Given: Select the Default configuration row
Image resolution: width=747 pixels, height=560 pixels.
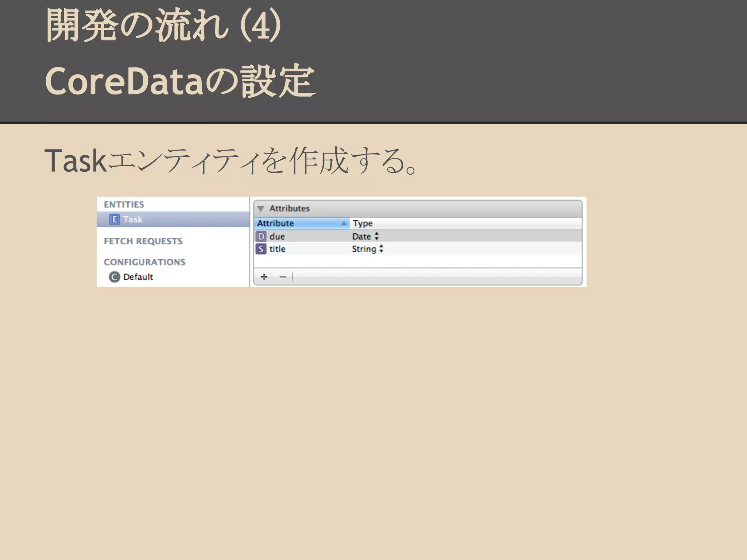Looking at the screenshot, I should tap(173, 277).
